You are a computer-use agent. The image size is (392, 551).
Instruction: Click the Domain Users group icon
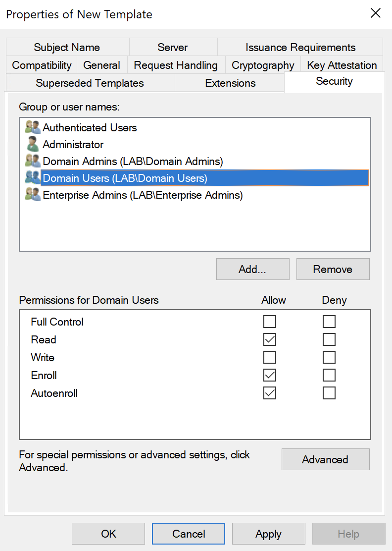(32, 178)
